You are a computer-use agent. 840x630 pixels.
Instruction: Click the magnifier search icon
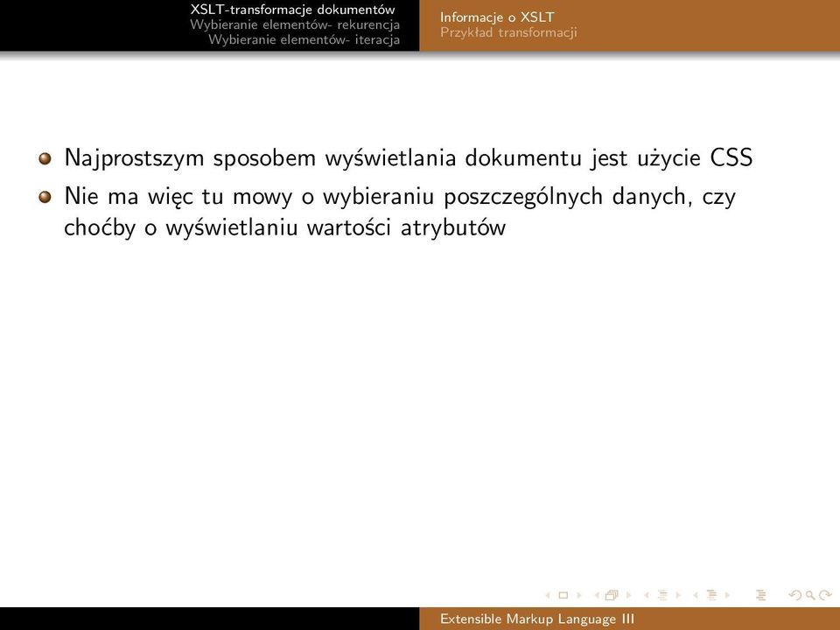[810, 595]
